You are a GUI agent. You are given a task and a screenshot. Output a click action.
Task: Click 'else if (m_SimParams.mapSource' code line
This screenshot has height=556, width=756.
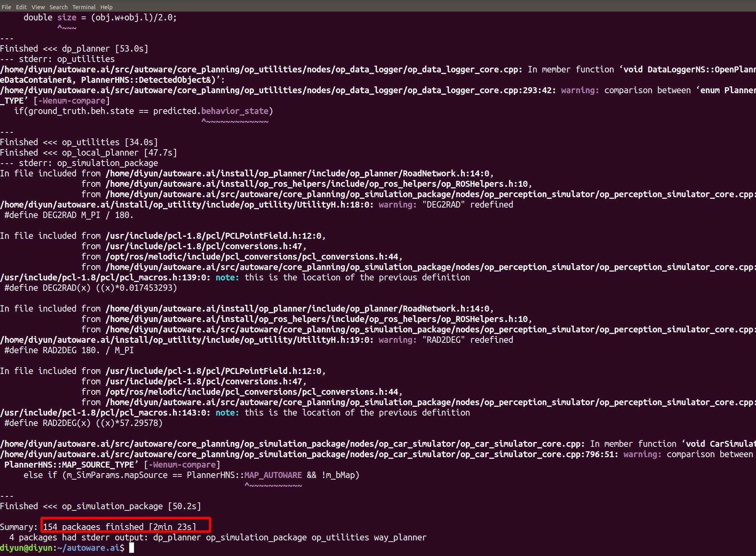[x=191, y=475]
